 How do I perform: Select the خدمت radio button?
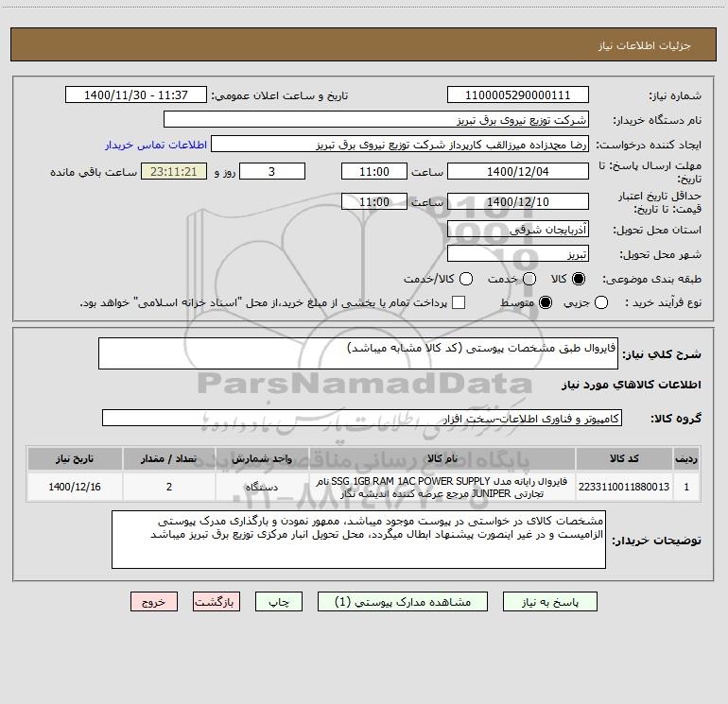529,279
